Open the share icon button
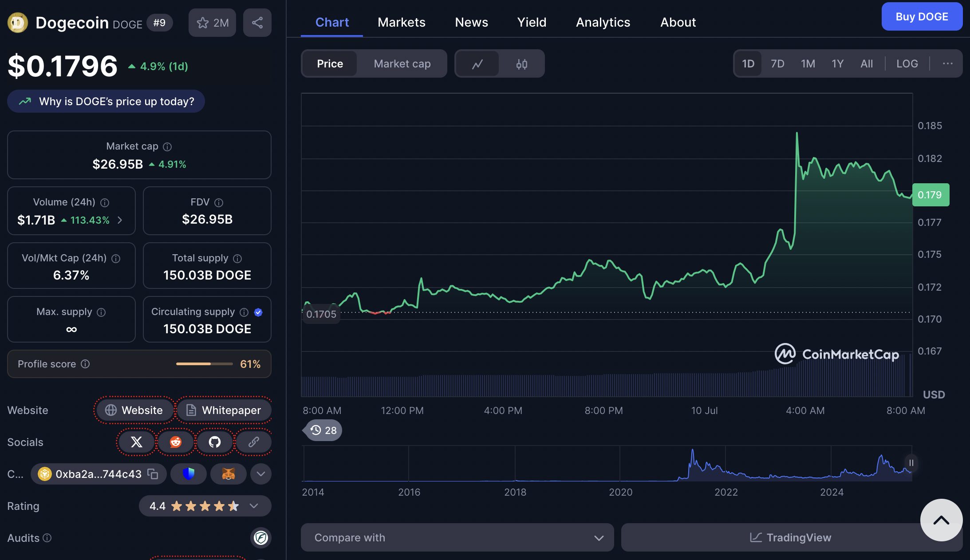The height and width of the screenshot is (560, 970). [257, 23]
